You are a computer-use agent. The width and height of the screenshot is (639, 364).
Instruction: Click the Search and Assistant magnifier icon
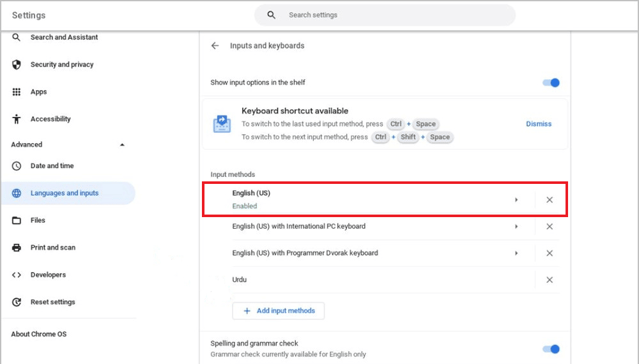click(x=17, y=37)
